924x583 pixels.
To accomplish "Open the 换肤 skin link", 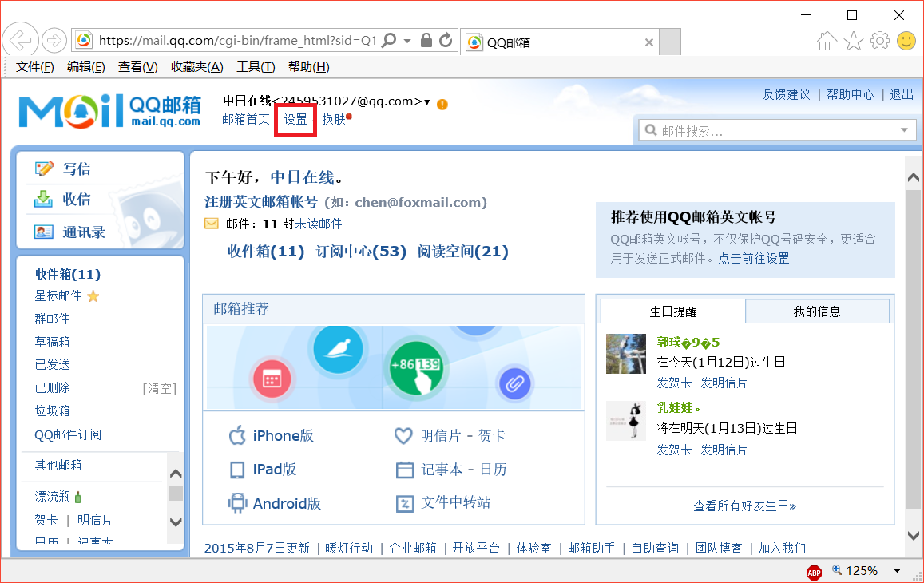I will (334, 120).
